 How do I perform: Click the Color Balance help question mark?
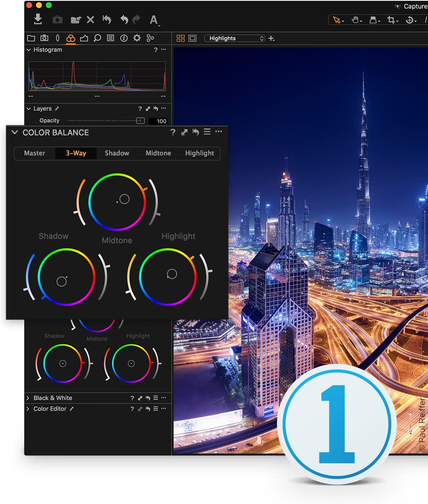click(x=173, y=132)
